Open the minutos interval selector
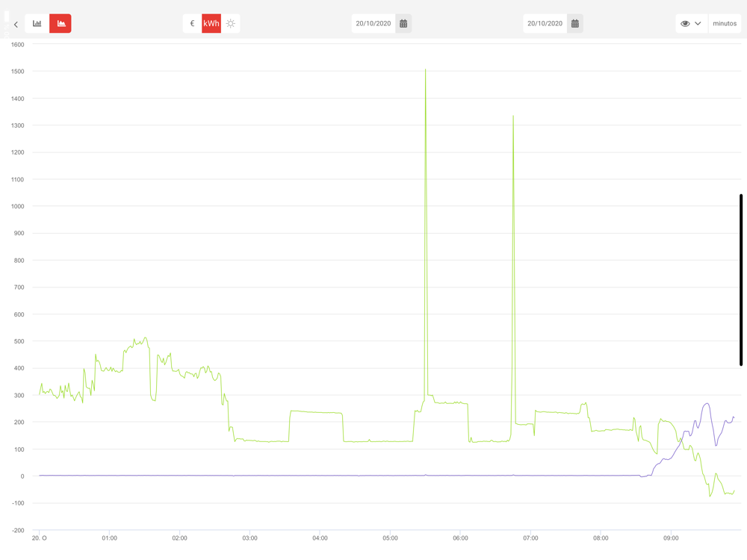This screenshot has height=560, width=747. [725, 23]
